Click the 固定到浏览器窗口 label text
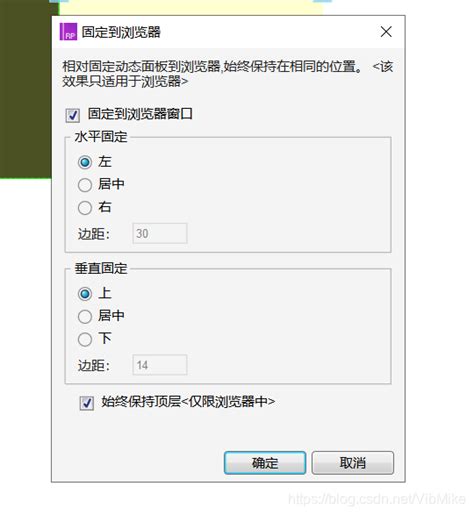This screenshot has width=474, height=515. [140, 114]
